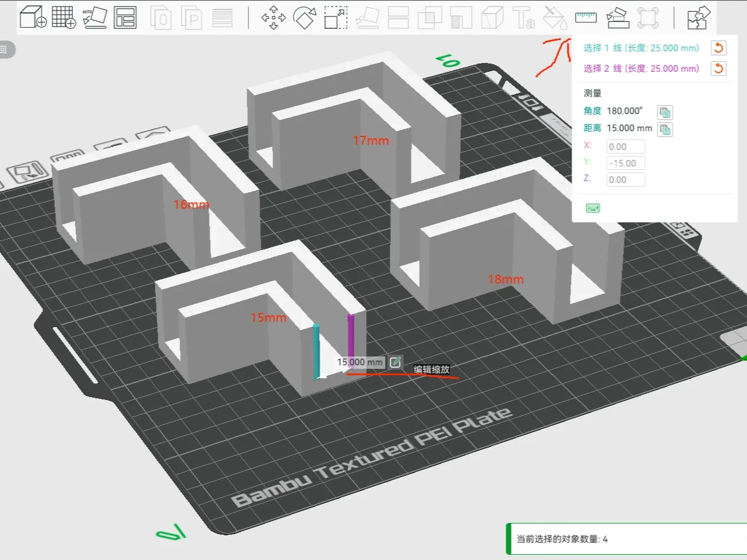Click the edit scale icon beside 15.000 mm
Viewport: 747px width, 560px height.
click(x=396, y=362)
